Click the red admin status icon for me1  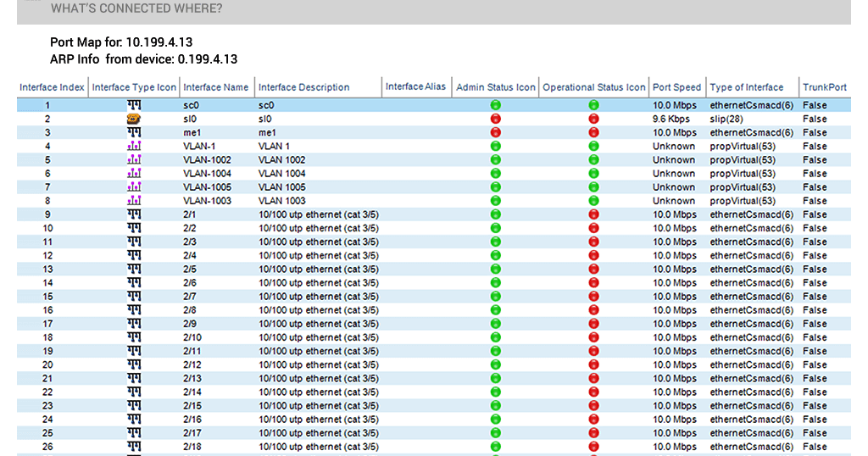[x=495, y=132]
